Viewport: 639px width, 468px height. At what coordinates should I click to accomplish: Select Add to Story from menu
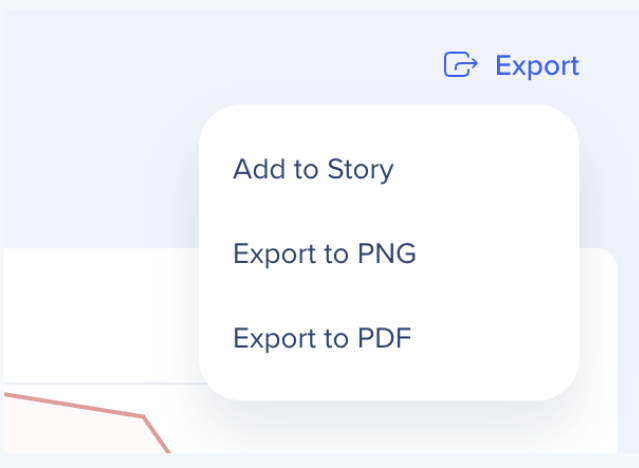point(313,169)
